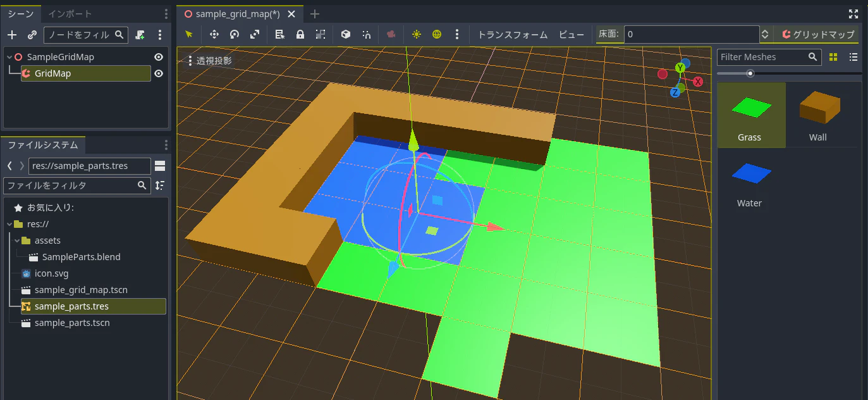868x400 pixels.
Task: Select the Wall mesh in the palette
Action: coord(818,115)
